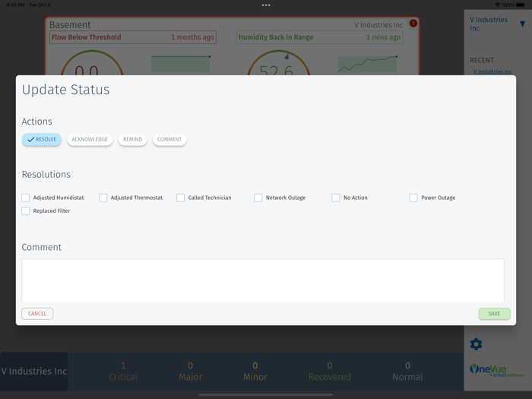Screen dimensions: 532x399
Task: Enable the Called Technician checkbox
Action: point(181,198)
